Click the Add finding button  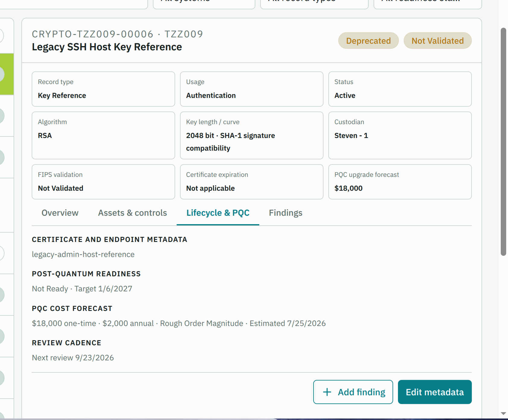tap(353, 392)
